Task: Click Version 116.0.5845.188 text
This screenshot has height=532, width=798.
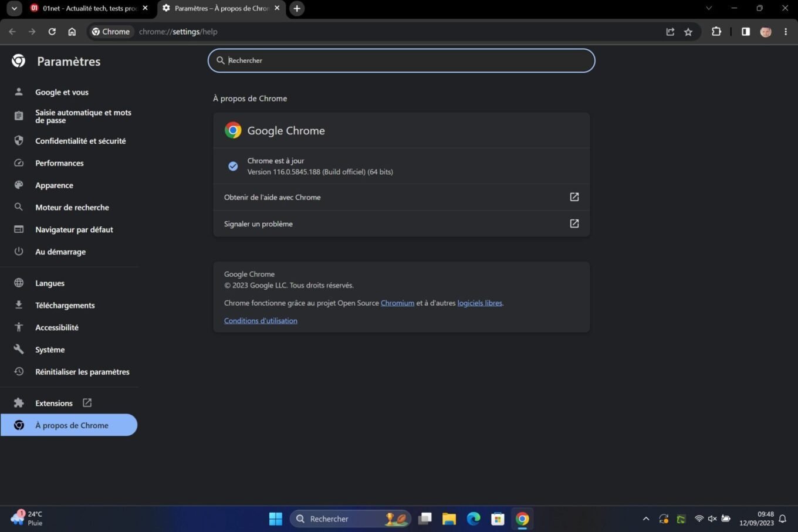Action: (320, 172)
